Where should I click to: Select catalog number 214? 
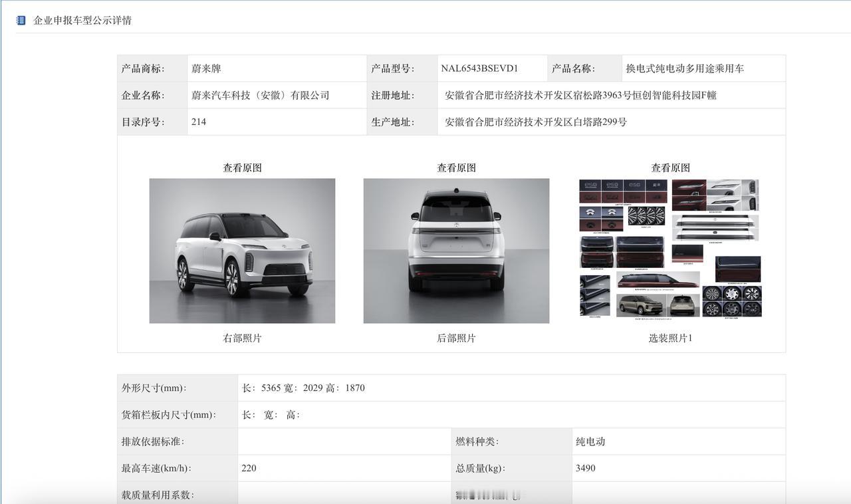(199, 122)
